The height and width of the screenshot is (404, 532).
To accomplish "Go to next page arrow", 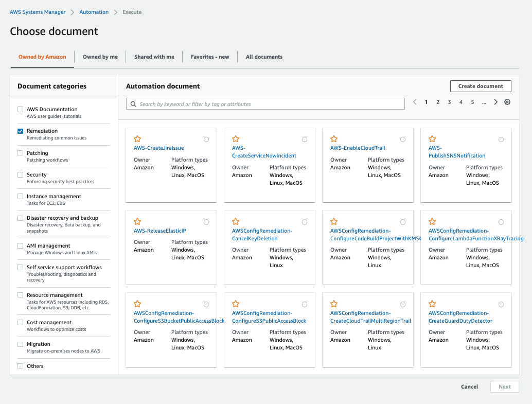I will pos(495,102).
